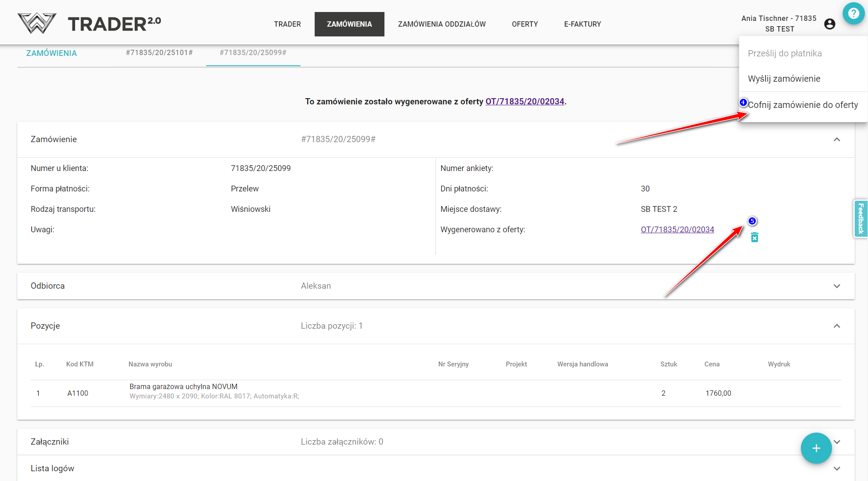
Task: Click the trash delete icon next to offer link
Action: pos(754,238)
